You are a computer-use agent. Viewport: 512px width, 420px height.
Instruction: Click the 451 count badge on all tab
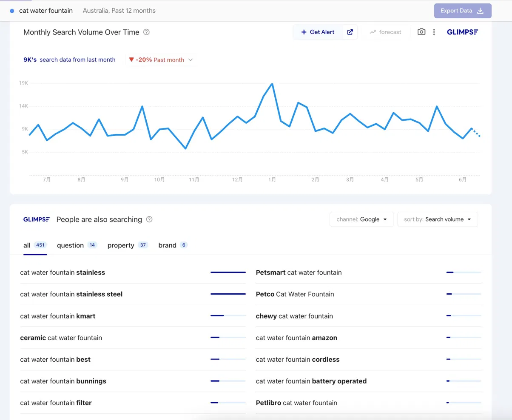click(x=40, y=245)
